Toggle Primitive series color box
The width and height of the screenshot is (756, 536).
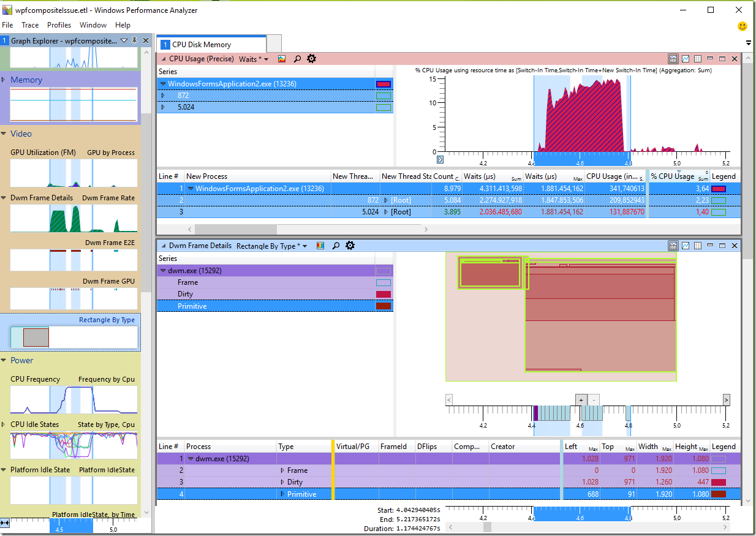pyautogui.click(x=383, y=306)
